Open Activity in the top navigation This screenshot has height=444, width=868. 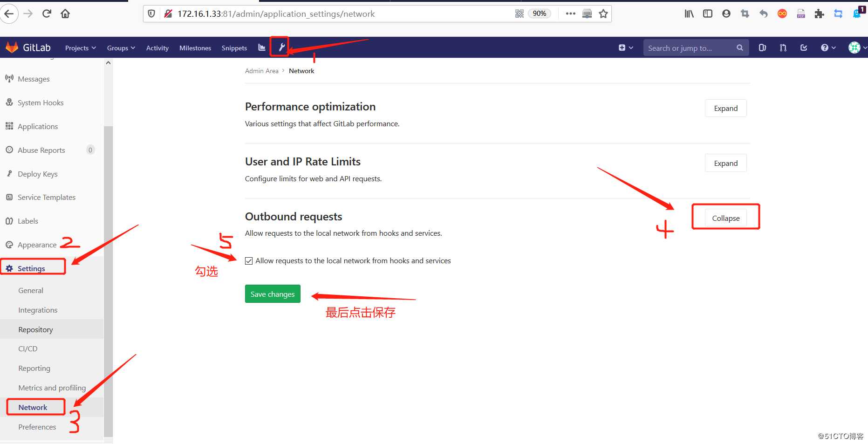click(x=157, y=48)
